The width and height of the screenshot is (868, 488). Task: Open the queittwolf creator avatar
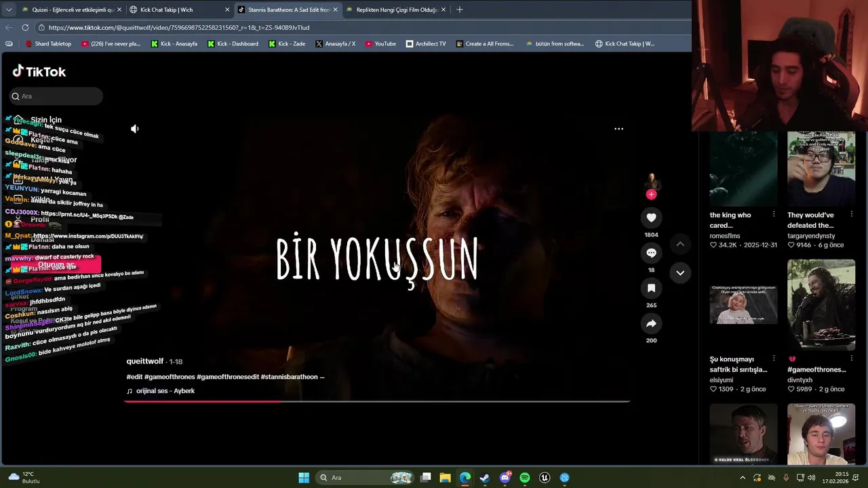point(651,180)
